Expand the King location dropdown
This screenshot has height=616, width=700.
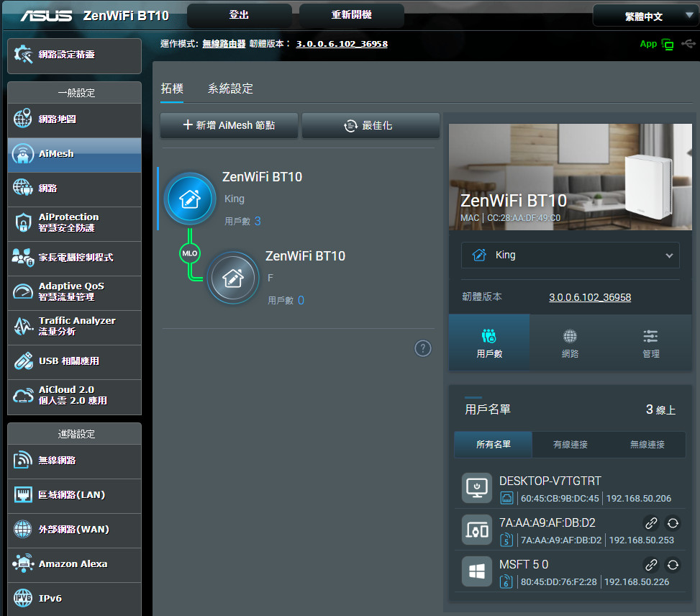coord(570,255)
